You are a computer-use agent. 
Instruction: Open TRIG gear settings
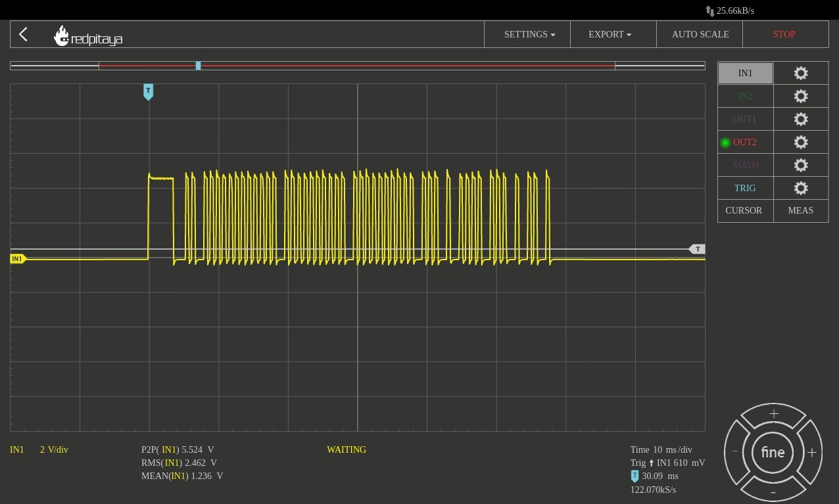pos(801,188)
